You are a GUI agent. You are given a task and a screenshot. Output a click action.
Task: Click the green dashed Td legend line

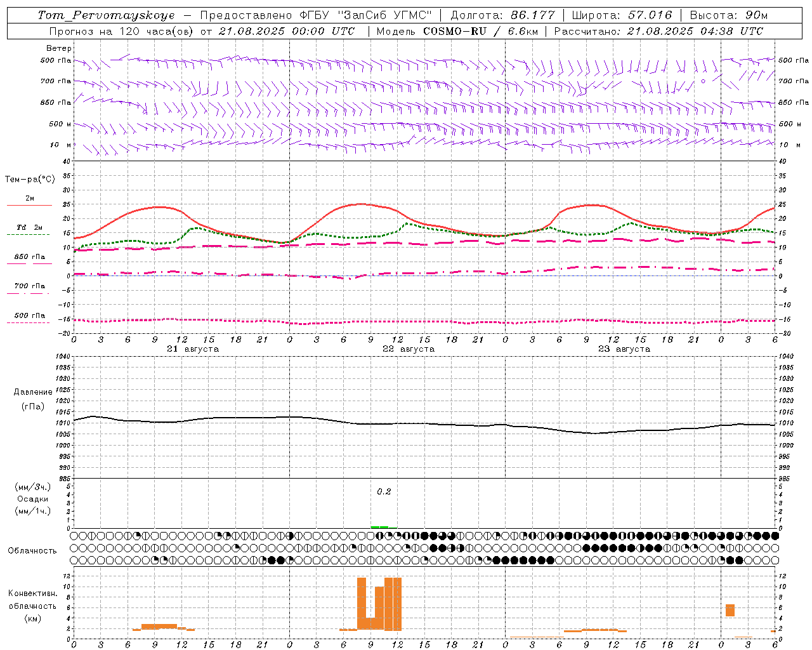[28, 235]
